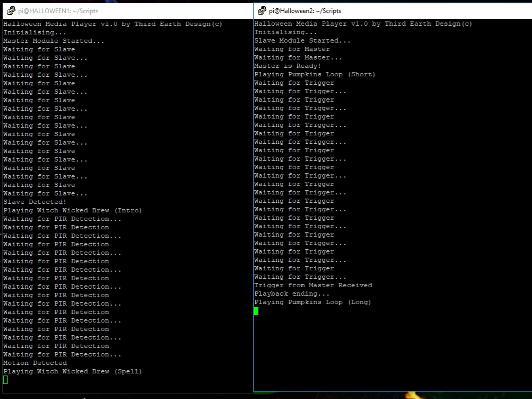The image size is (532, 399).
Task: Click the 'Motion Detected' output line
Action: (35, 363)
